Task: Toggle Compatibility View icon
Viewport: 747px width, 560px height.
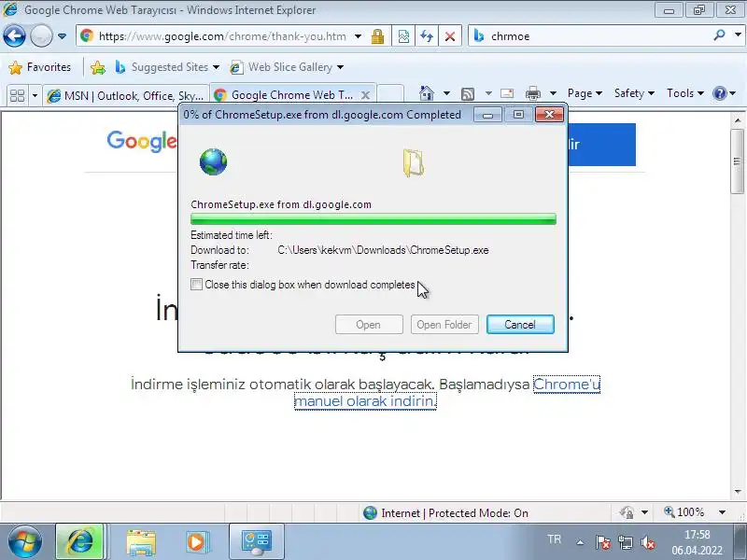Action: point(403,36)
